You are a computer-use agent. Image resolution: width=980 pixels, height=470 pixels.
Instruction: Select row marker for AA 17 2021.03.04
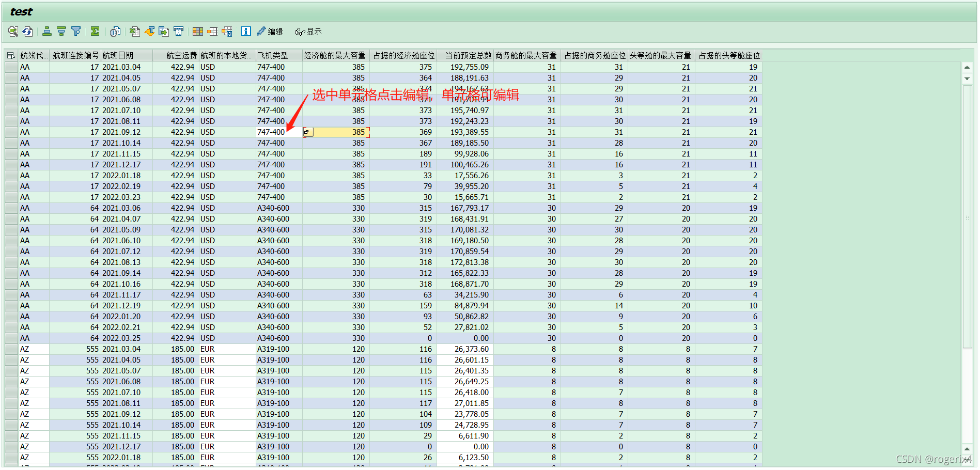pyautogui.click(x=11, y=67)
